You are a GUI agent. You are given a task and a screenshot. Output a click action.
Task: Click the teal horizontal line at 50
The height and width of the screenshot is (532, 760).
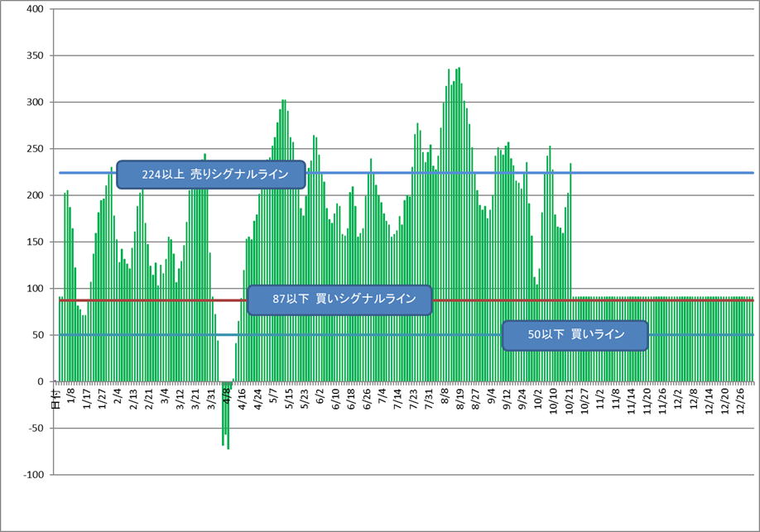(704, 335)
